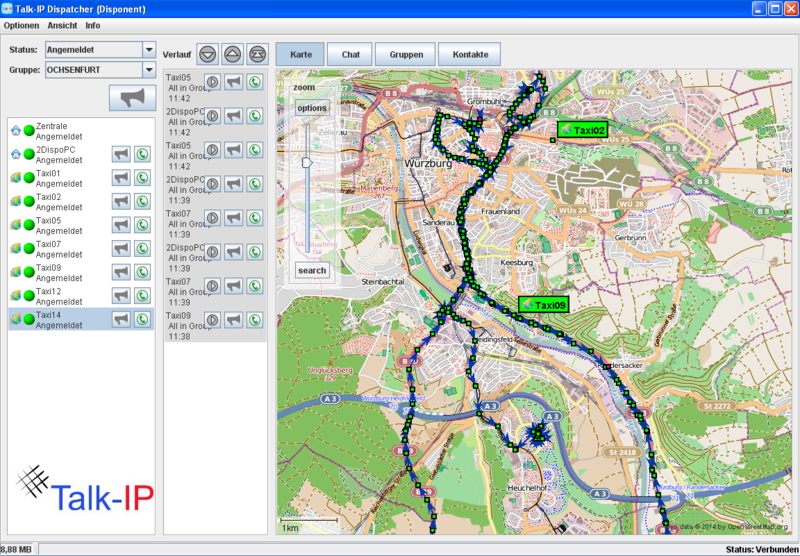This screenshot has height=556, width=800.
Task: Click the map zoom slider handle
Action: [307, 163]
